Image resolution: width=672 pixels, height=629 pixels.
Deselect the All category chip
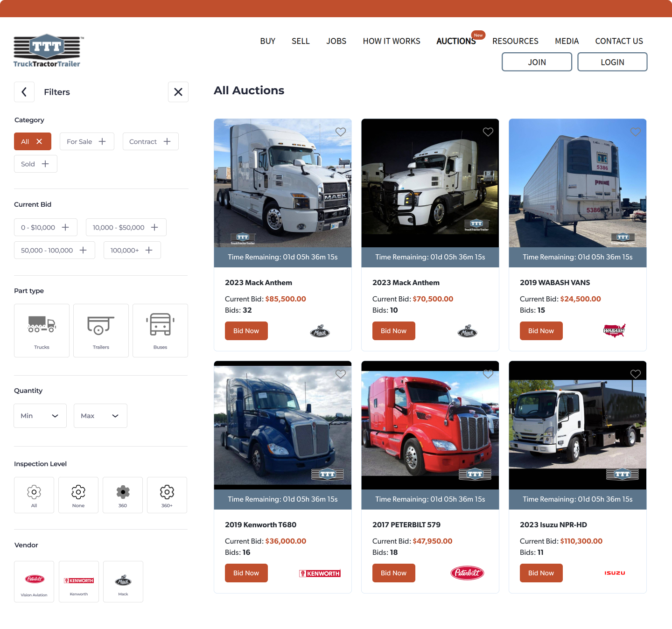coord(33,141)
